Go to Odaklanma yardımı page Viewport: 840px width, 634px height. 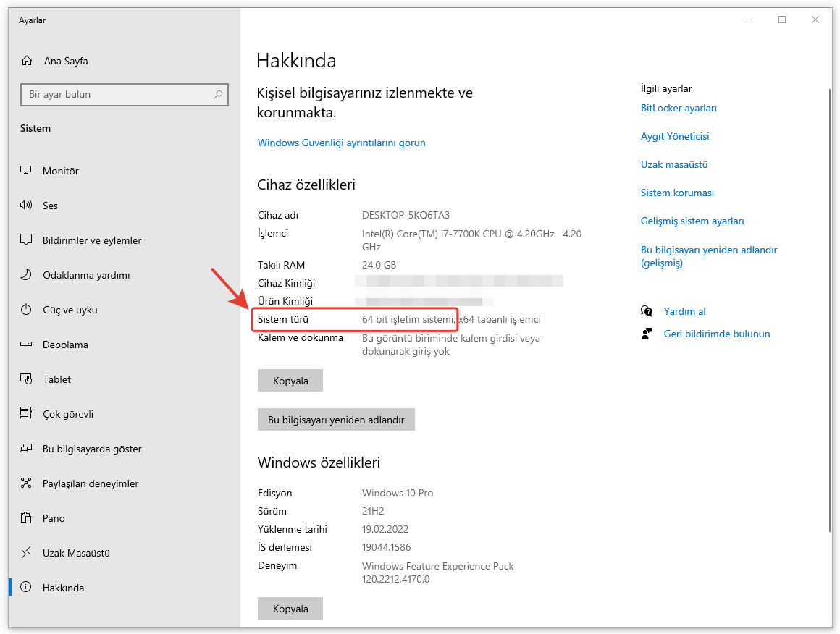point(85,275)
